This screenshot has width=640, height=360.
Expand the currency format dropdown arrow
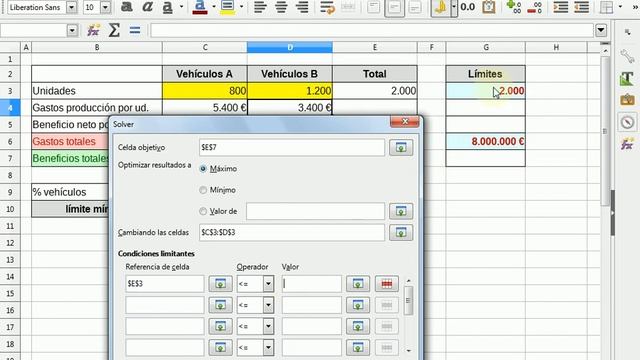coord(453,7)
